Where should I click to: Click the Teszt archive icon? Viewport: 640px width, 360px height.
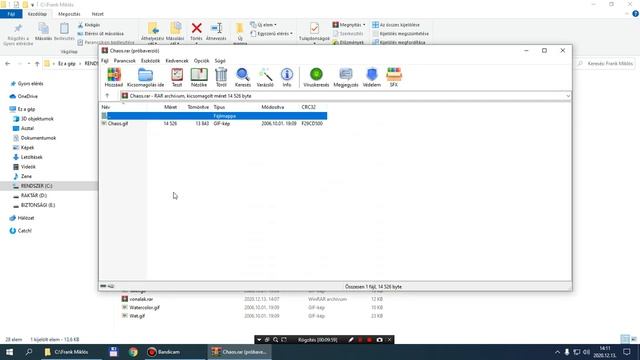tap(177, 77)
